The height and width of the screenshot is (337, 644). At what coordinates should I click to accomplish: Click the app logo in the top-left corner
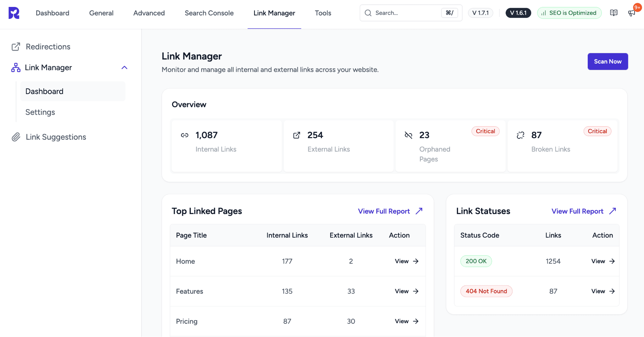point(14,13)
